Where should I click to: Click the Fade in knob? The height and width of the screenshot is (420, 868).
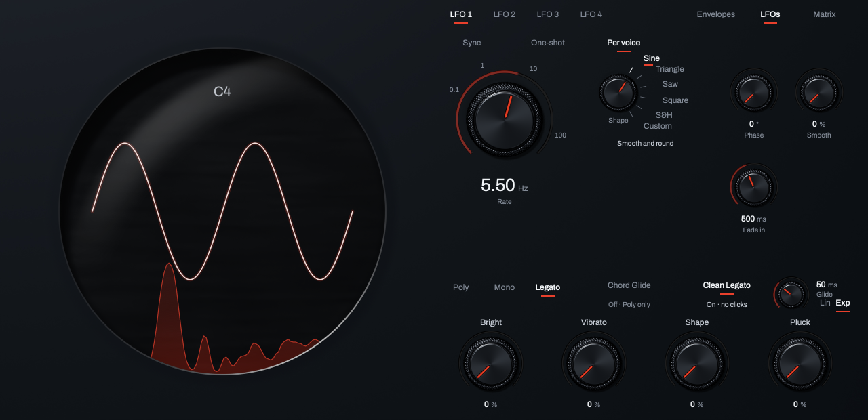coord(753,186)
